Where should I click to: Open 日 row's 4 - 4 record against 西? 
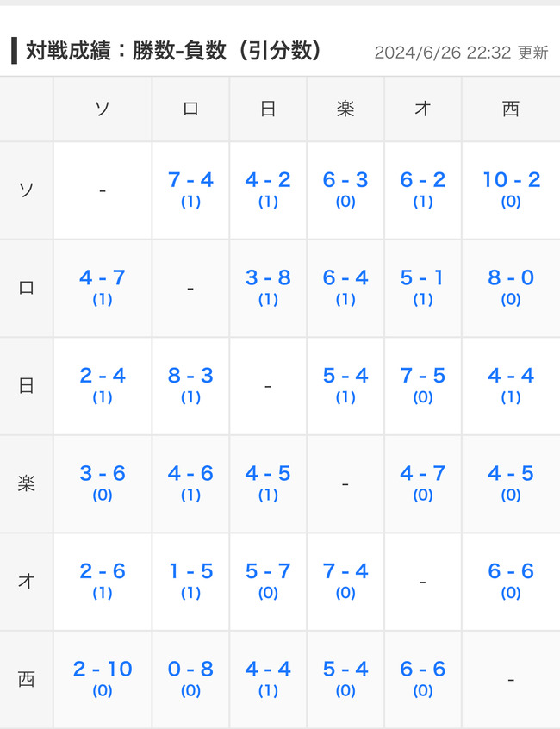pyautogui.click(x=511, y=376)
